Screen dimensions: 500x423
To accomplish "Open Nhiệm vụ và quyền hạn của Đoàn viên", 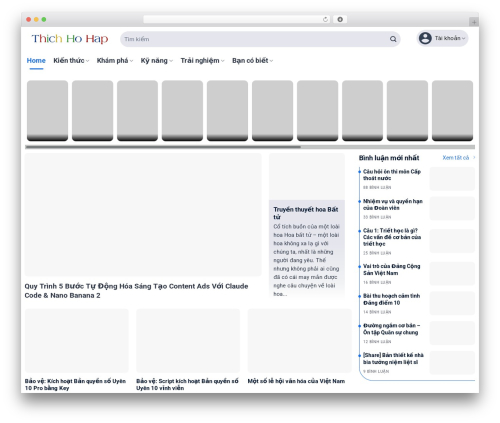I will [393, 204].
